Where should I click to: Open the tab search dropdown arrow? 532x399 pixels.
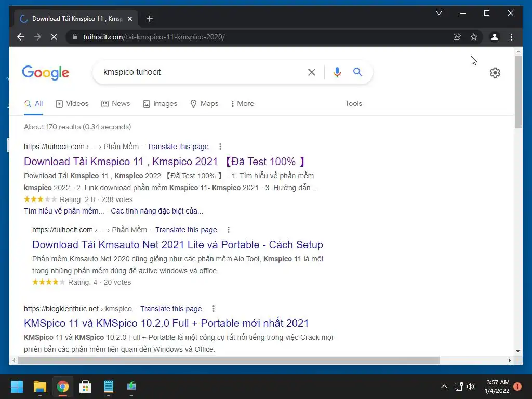pyautogui.click(x=438, y=13)
